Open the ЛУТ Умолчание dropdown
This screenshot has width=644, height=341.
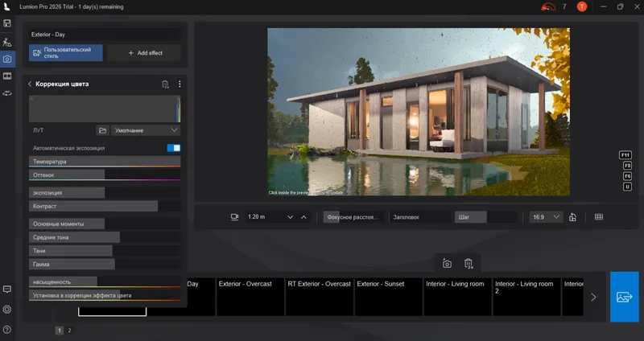coord(146,130)
